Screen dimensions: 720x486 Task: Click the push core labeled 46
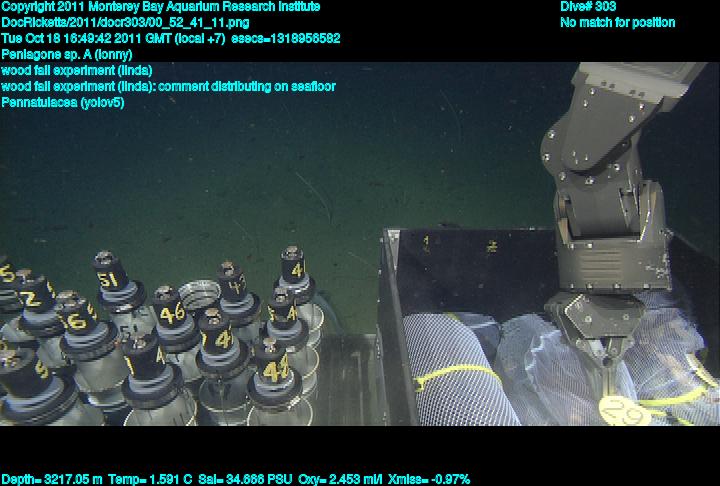click(x=171, y=311)
